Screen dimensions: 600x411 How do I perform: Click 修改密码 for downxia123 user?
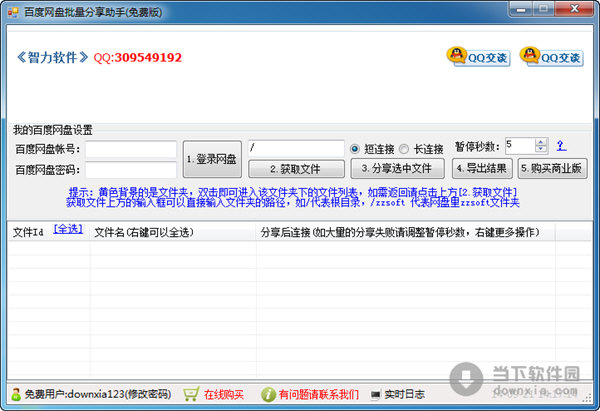[149, 394]
